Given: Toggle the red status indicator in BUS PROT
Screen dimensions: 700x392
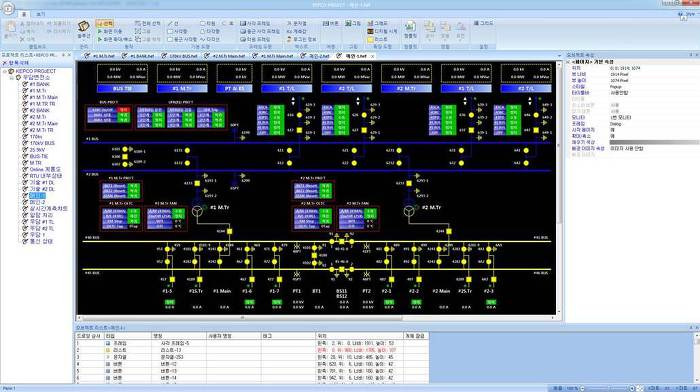Looking at the screenshot, I should 124,110.
